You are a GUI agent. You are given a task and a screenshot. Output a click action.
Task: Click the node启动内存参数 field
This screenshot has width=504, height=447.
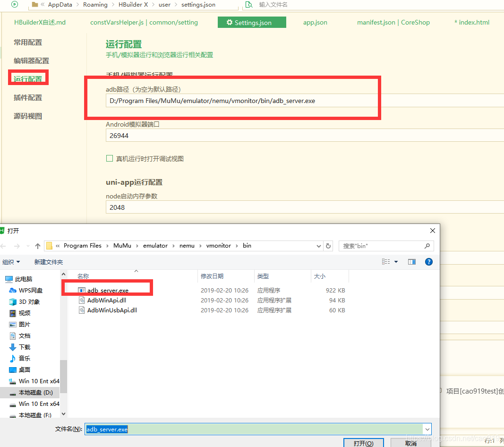(305, 207)
